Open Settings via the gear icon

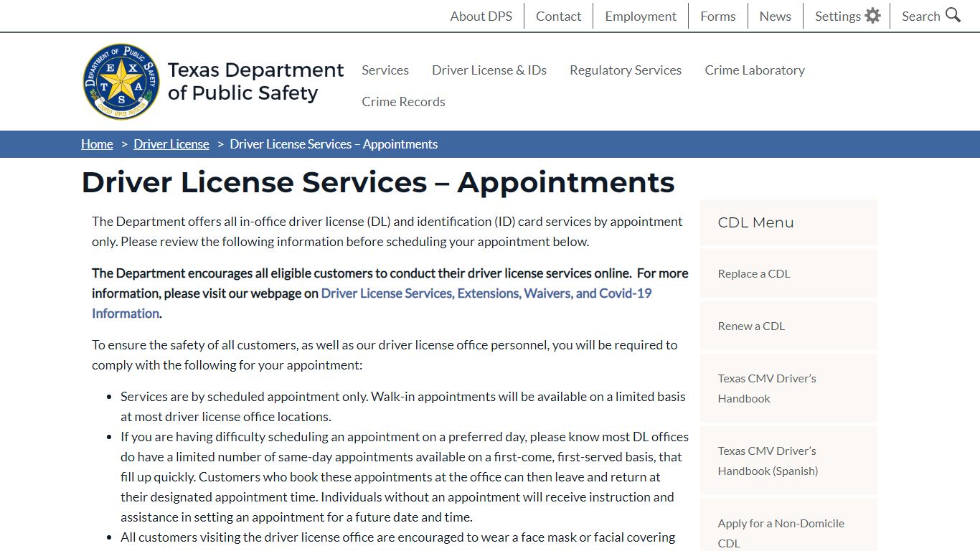point(872,16)
